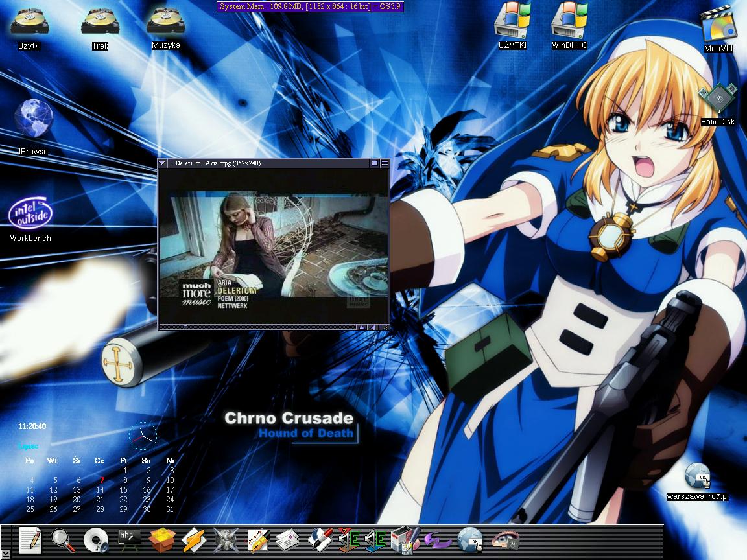Viewport: 747px width, 560px height.
Task: Select calendar date 19
Action: [53, 500]
